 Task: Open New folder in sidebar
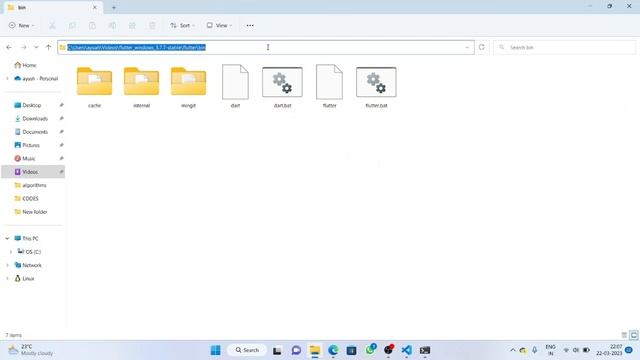coord(35,212)
